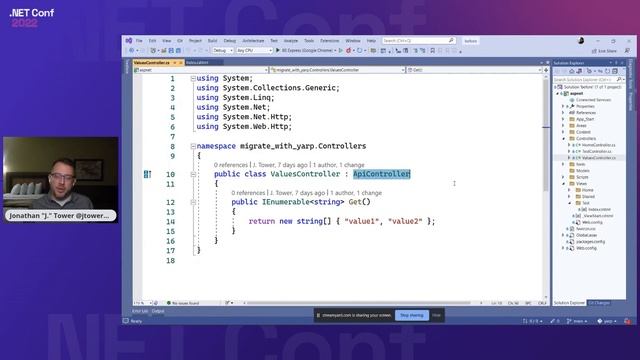Screen dimensions: 640x360
Task: Select TestController.cs in Solution Explorer
Action: point(597,151)
